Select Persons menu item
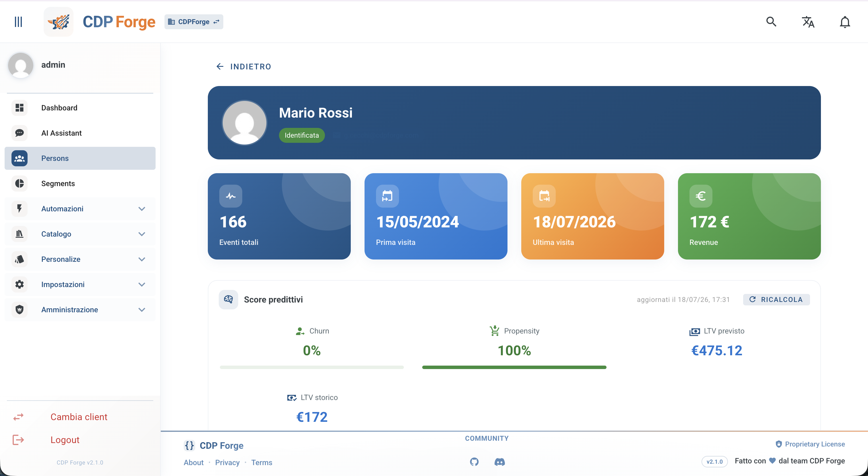Viewport: 868px width, 476px height. click(80, 158)
